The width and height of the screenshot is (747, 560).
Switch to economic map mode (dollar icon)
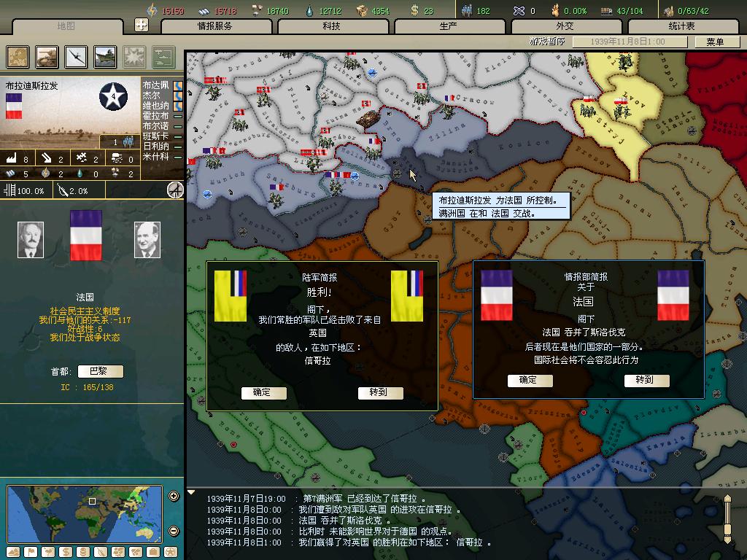(66, 552)
